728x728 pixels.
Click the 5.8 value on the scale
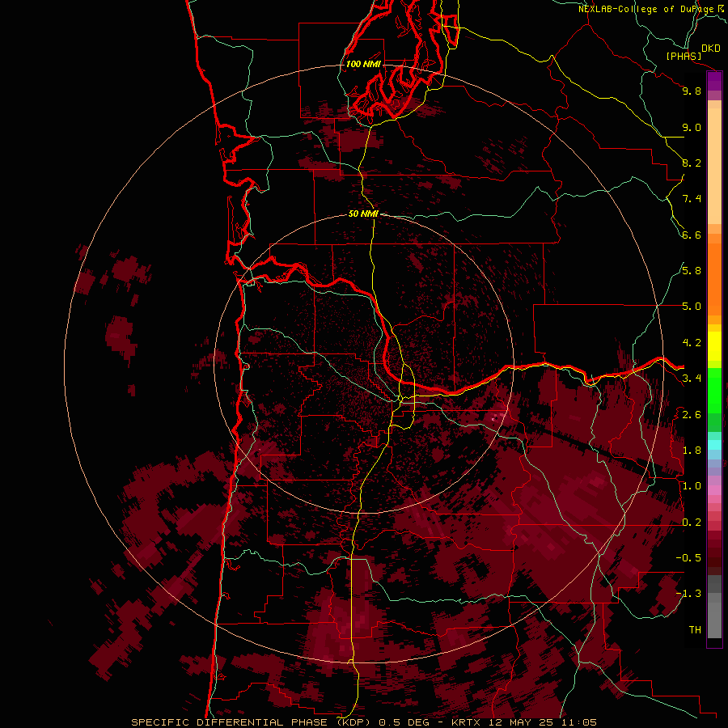pos(692,271)
